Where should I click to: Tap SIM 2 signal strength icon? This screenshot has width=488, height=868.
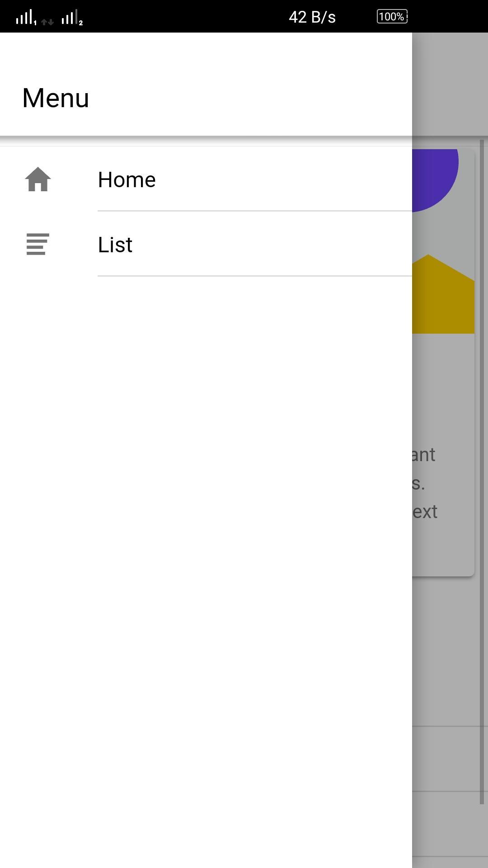point(72,18)
